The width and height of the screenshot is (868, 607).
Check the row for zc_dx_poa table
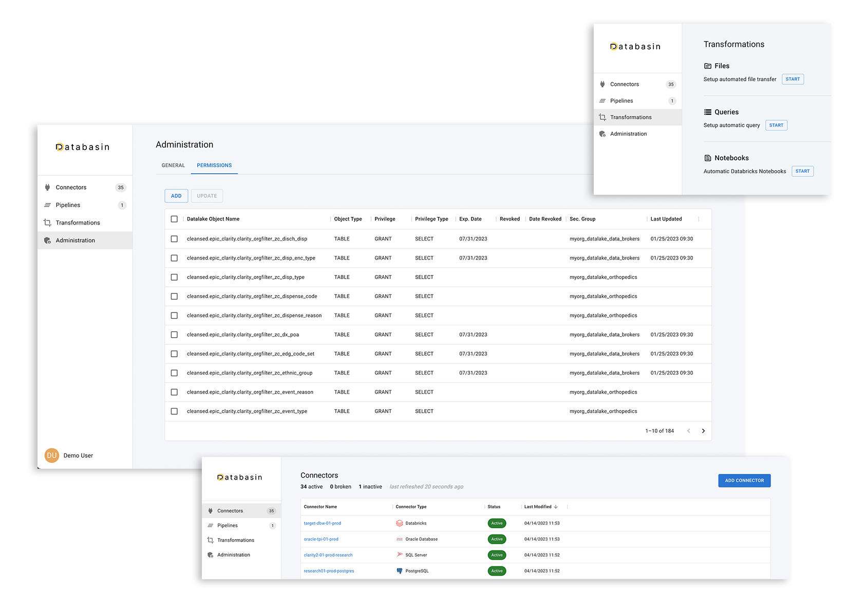click(174, 335)
